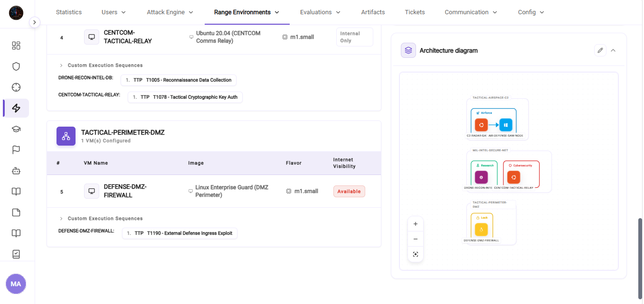Screen dimensions: 644x304
Task: Click the CENTCOM-TACTICAL-RELAY VM name in table
Action: point(128,37)
